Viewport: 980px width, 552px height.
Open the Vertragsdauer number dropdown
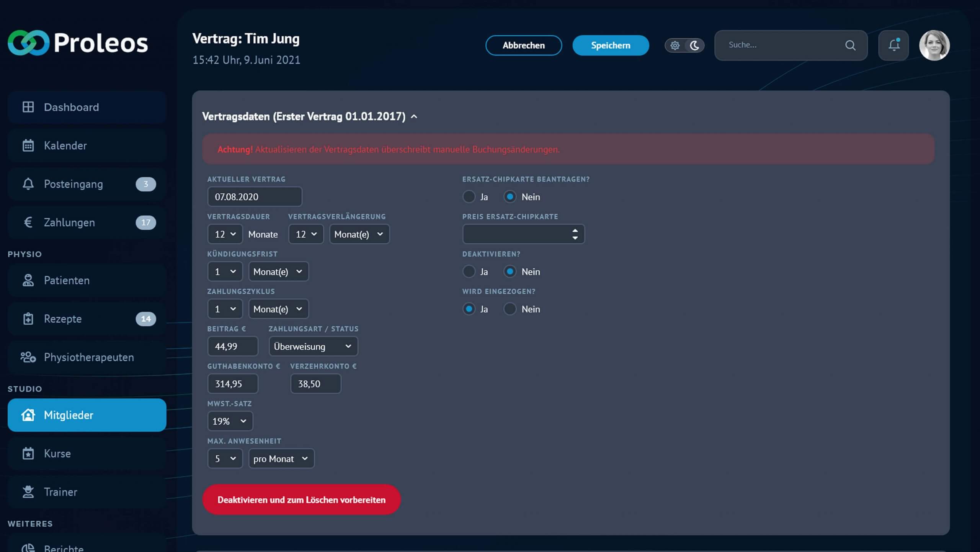[225, 234]
